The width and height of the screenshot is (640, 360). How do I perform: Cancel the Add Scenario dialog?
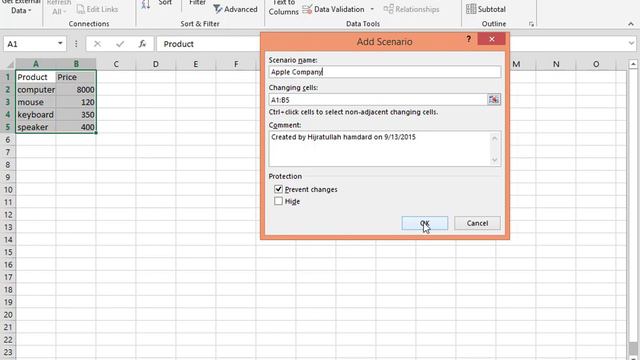(477, 223)
